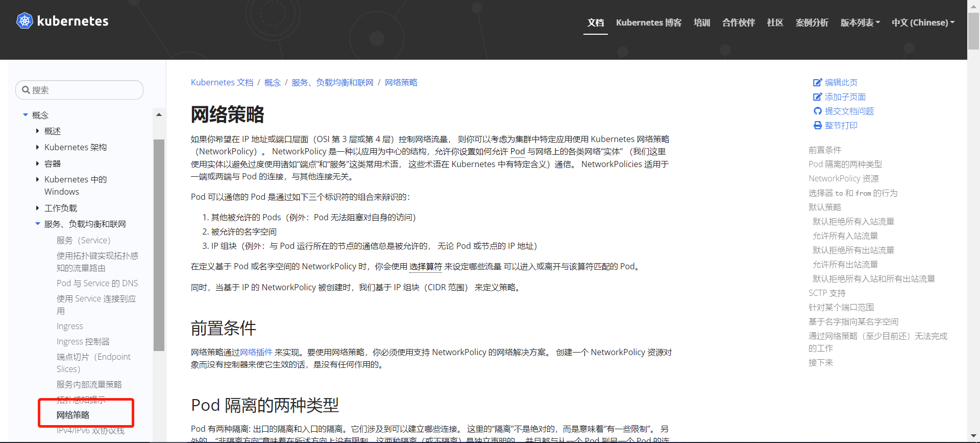
Task: Click the 编辑此页 link
Action: (x=841, y=82)
